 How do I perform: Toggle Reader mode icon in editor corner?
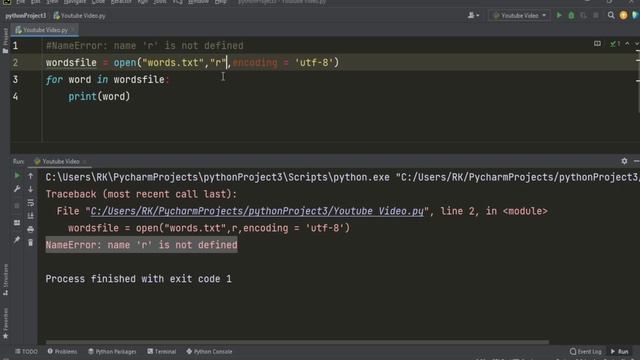[597, 44]
